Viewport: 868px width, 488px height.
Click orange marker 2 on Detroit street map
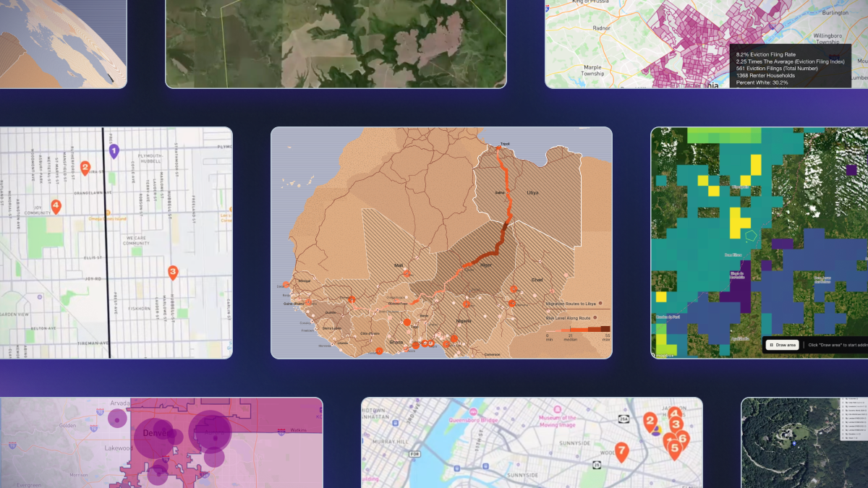(85, 168)
